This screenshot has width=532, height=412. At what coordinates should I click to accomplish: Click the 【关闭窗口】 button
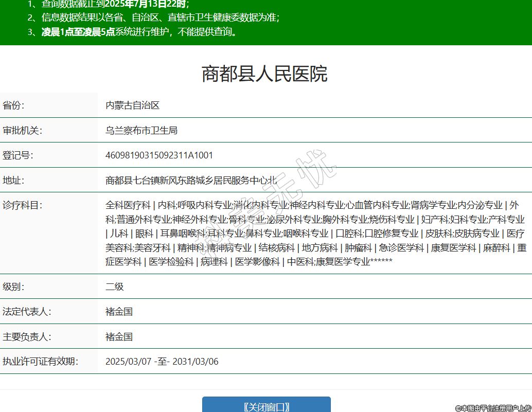(x=266, y=406)
